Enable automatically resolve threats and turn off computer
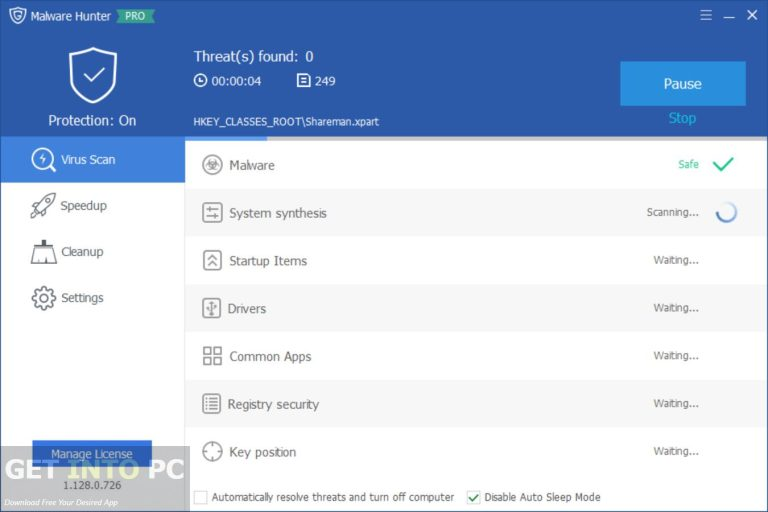Image resolution: width=768 pixels, height=512 pixels. coord(200,497)
